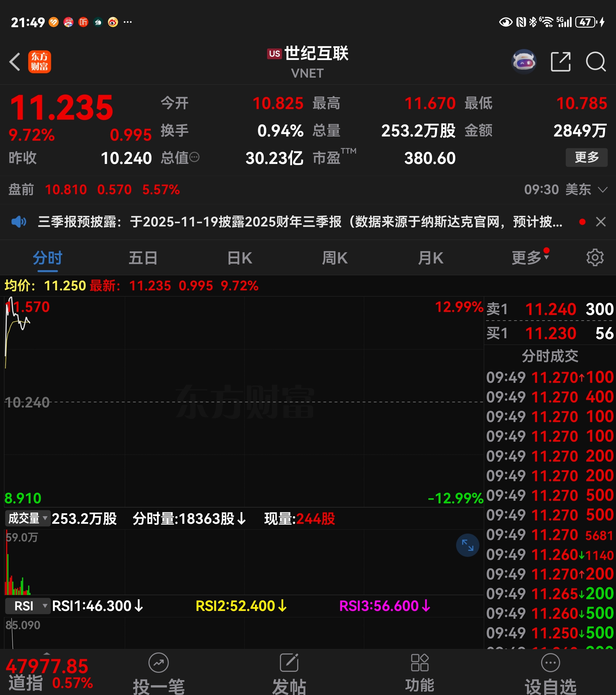Open the RSI indicator dropdown
Viewport: 616px width, 695px height.
[28, 606]
